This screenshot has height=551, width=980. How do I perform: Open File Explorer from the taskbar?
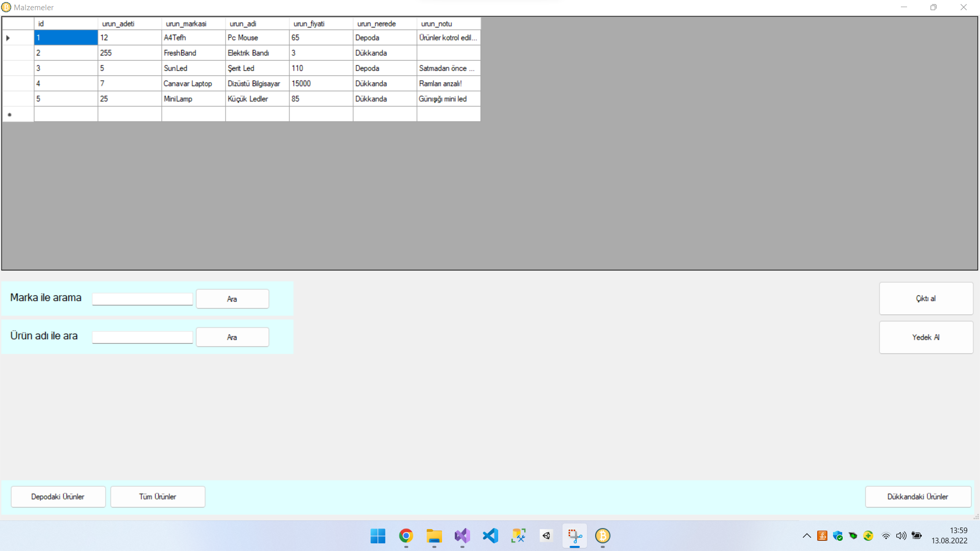[x=434, y=536]
